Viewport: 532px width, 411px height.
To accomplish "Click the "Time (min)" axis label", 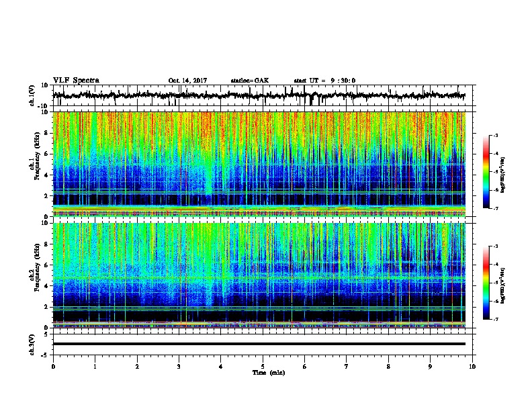I will click(269, 373).
